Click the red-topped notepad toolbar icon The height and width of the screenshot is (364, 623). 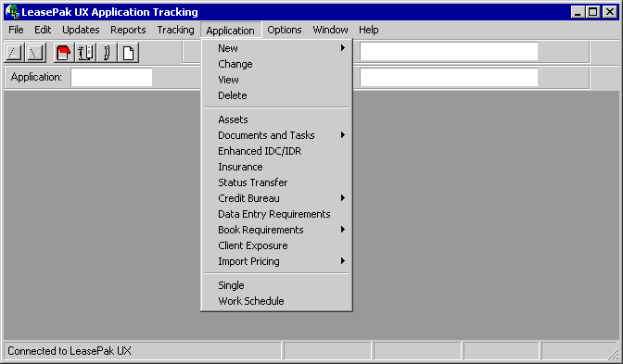[x=64, y=53]
